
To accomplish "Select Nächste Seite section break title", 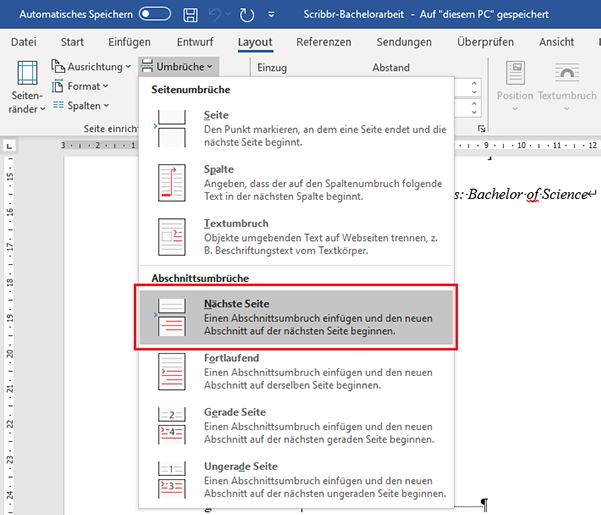I will pyautogui.click(x=236, y=303).
